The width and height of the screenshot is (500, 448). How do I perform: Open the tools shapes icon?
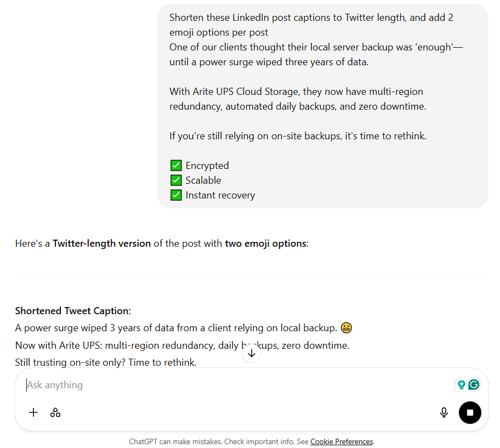pyautogui.click(x=55, y=412)
